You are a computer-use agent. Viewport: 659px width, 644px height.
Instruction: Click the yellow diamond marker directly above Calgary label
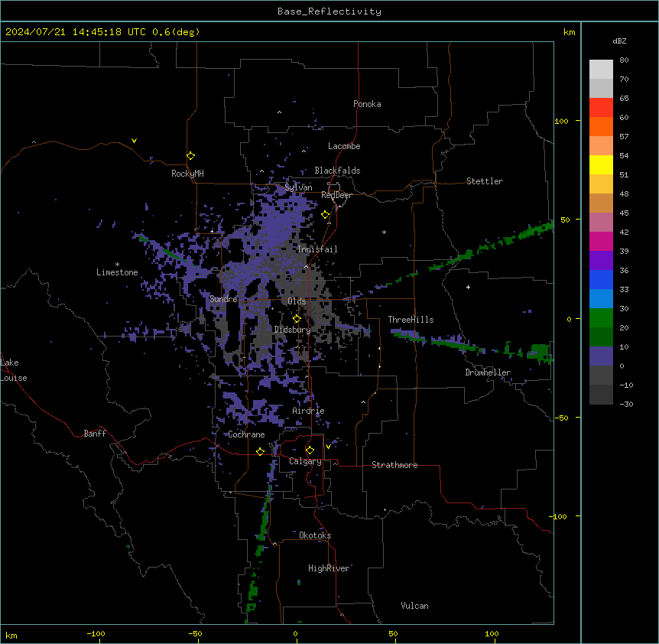point(310,450)
